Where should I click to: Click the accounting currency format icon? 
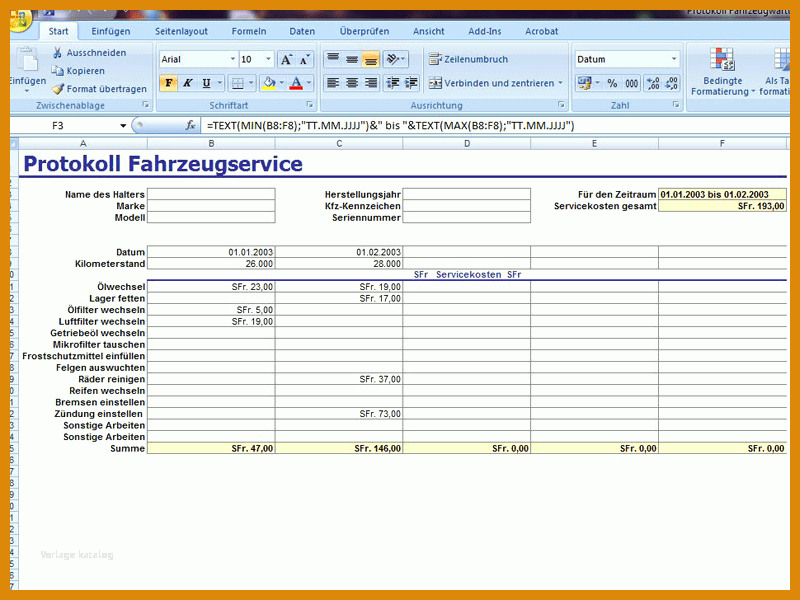[585, 83]
